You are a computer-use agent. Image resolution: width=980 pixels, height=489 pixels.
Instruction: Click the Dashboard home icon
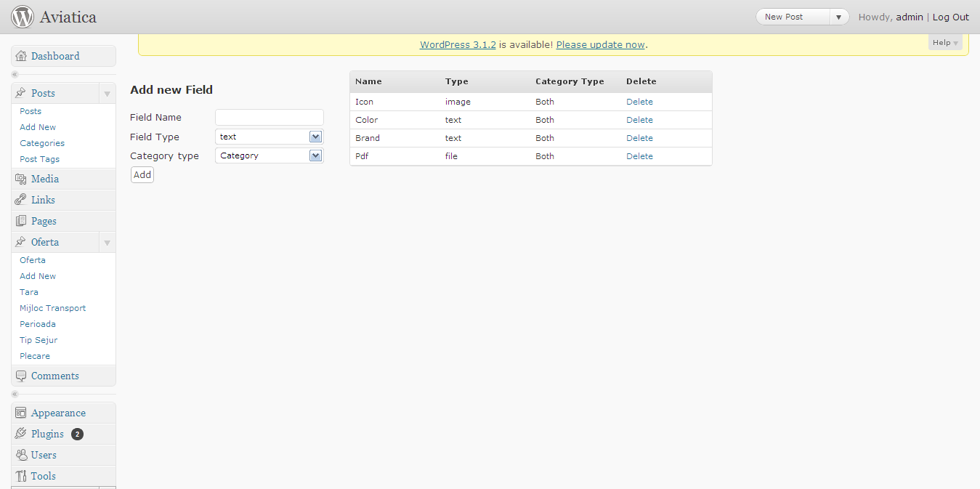pos(21,57)
